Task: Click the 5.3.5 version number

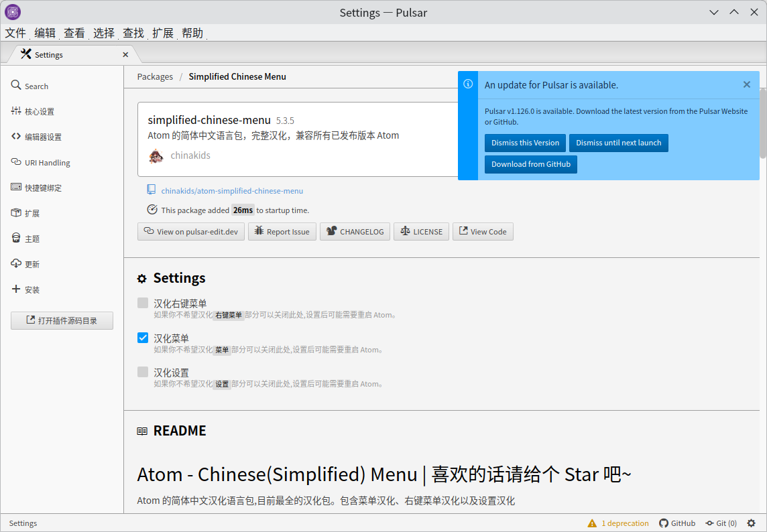Action: click(285, 121)
